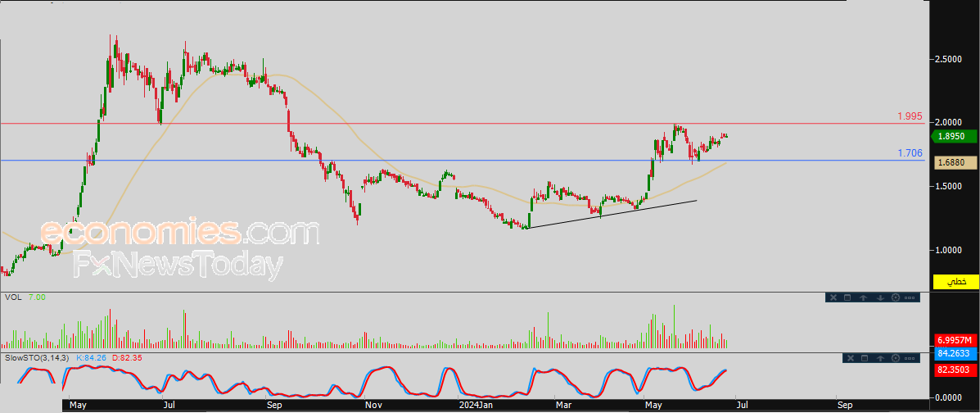Click the Mar time axis label
This screenshot has height=413, width=980.
(564, 406)
